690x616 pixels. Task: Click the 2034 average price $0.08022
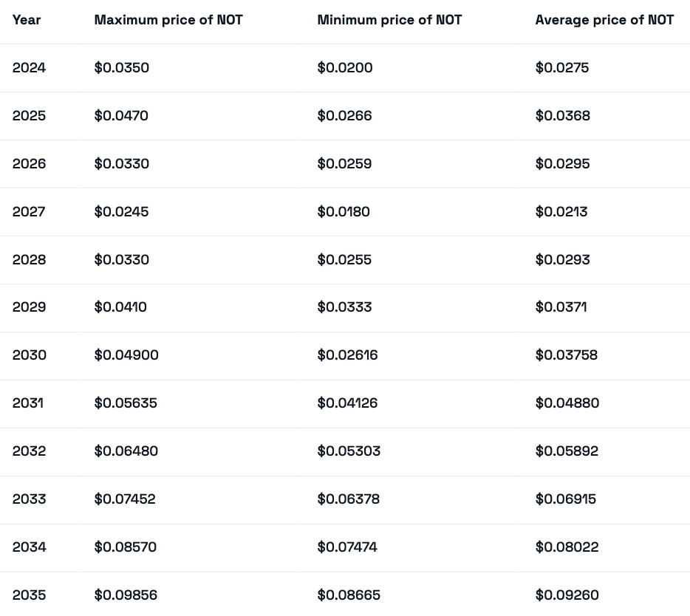pos(567,547)
